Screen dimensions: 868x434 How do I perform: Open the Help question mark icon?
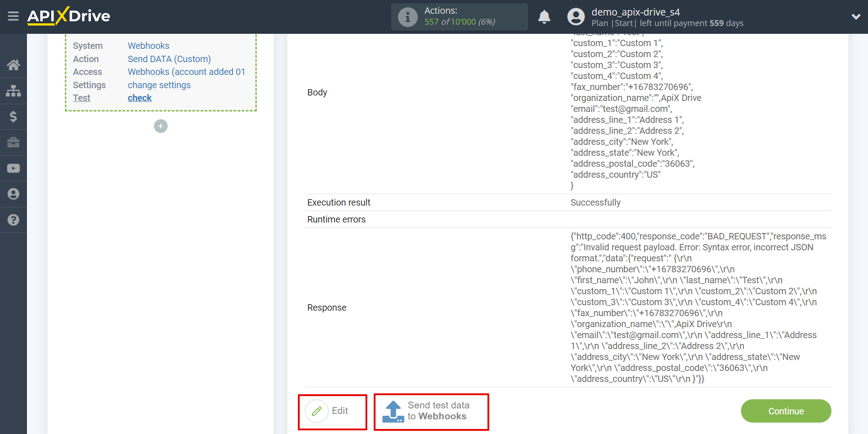13,220
